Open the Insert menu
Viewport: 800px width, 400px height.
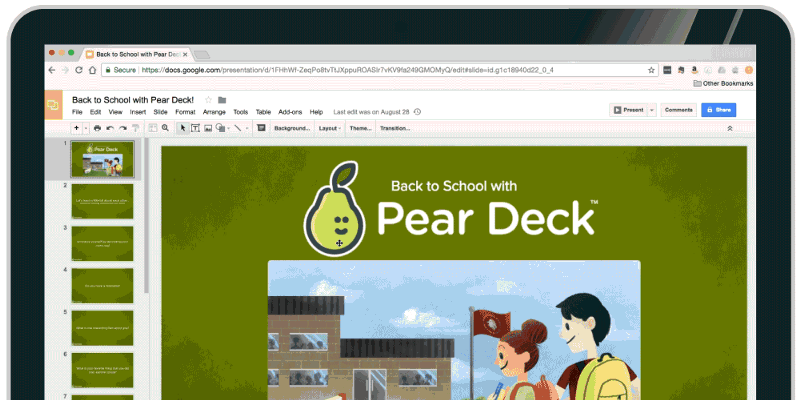[x=138, y=112]
